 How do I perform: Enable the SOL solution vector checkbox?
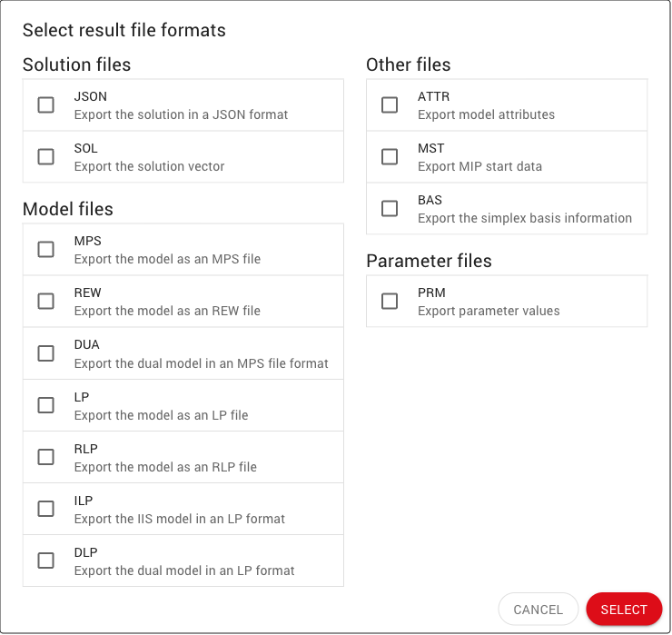(46, 157)
